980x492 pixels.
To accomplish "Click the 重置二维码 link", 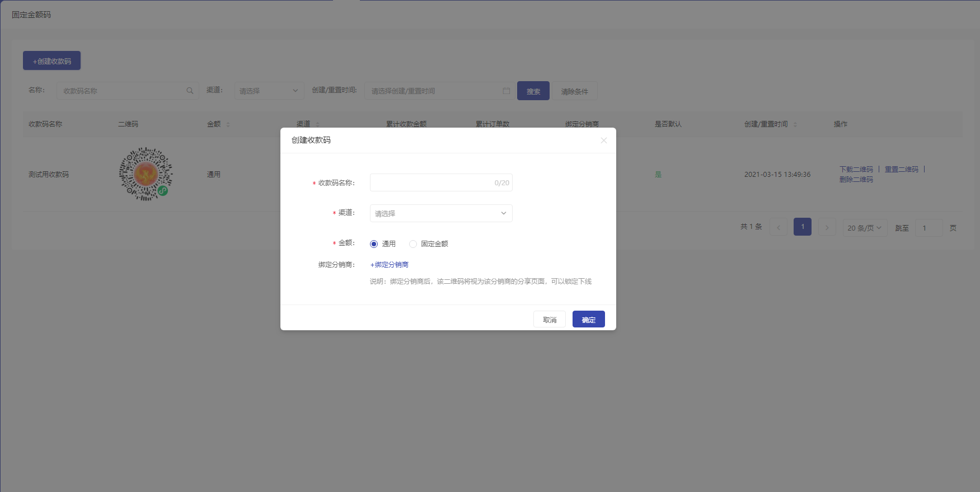I will point(902,169).
